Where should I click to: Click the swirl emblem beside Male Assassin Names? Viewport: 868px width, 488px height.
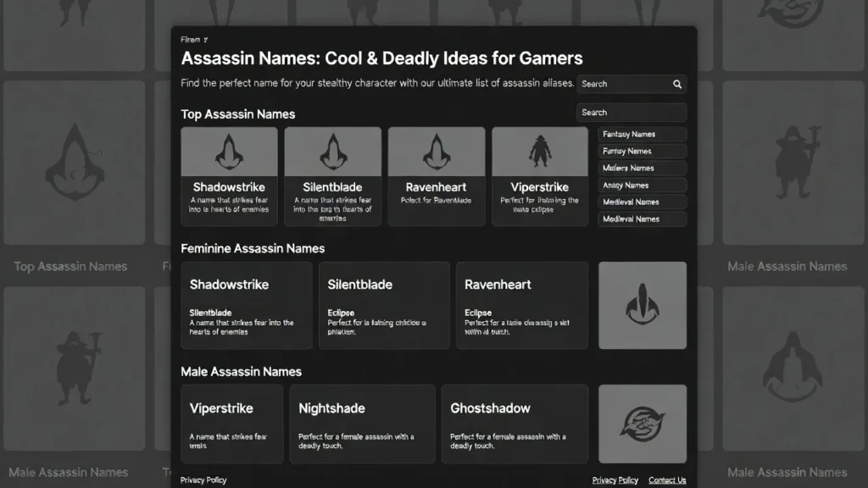click(643, 424)
